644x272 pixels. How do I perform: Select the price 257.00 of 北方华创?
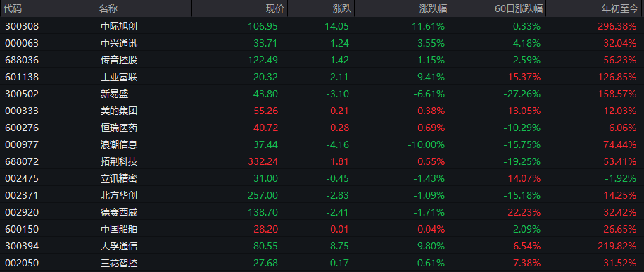pyautogui.click(x=263, y=195)
